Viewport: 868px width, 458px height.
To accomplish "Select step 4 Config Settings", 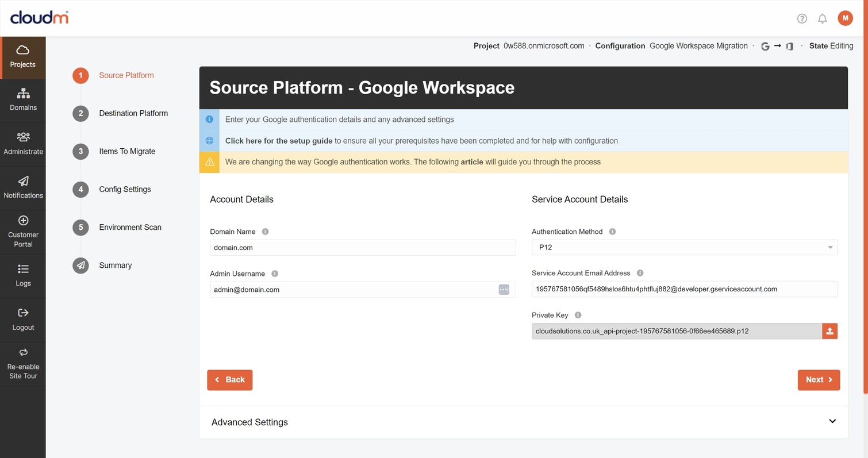I will (112, 189).
